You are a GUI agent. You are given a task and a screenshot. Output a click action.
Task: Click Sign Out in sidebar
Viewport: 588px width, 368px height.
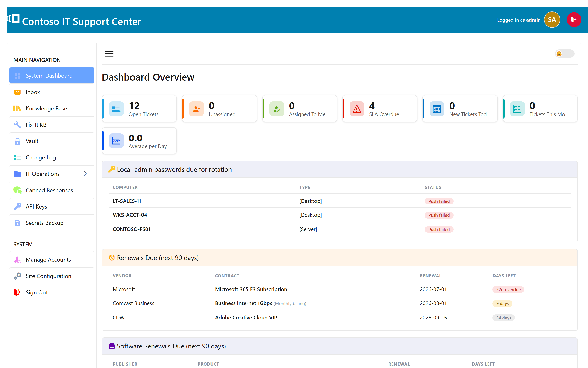[x=52, y=292]
